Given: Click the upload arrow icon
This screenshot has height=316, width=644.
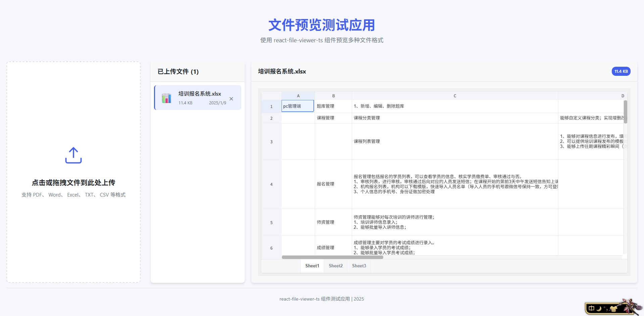Looking at the screenshot, I should click(x=73, y=155).
